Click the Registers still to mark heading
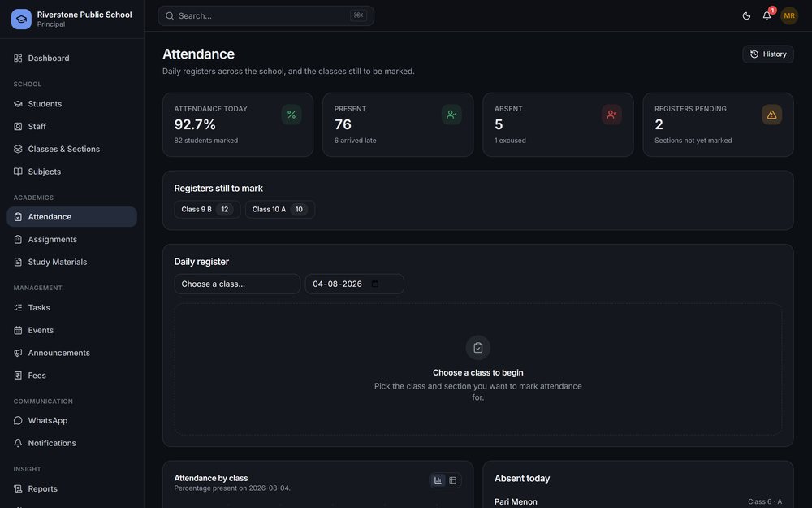The width and height of the screenshot is (812, 508). [x=218, y=189]
